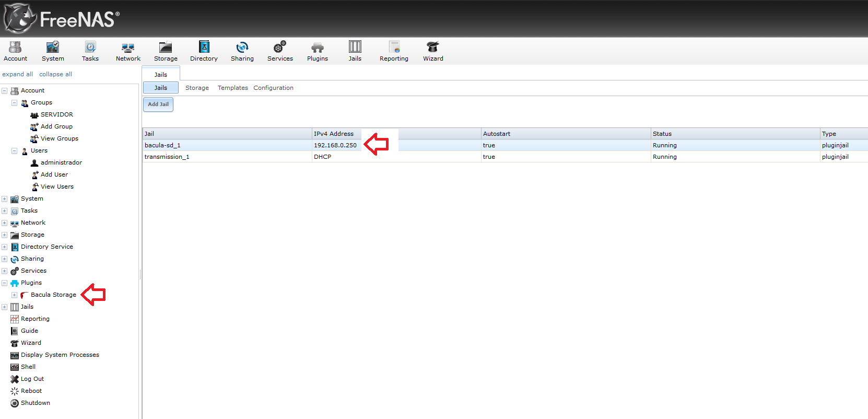Expand the Network tree node
868x419 pixels.
click(5, 223)
